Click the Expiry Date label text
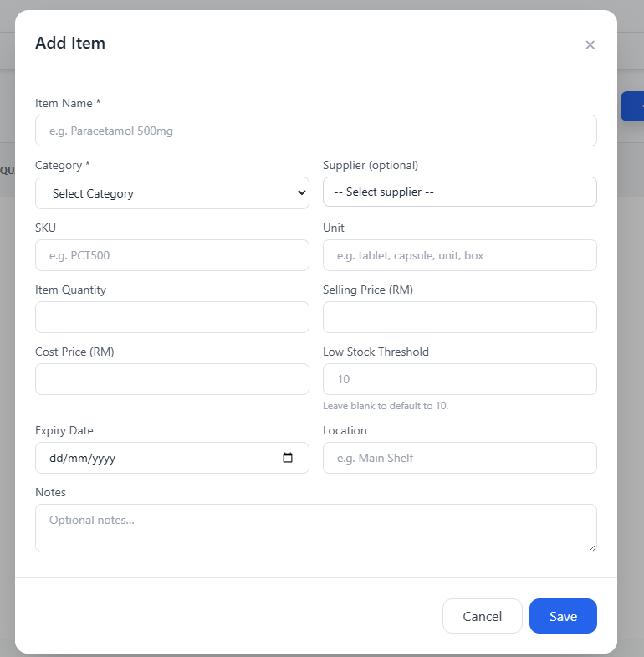Screen dimensions: 644x657 click(64, 430)
